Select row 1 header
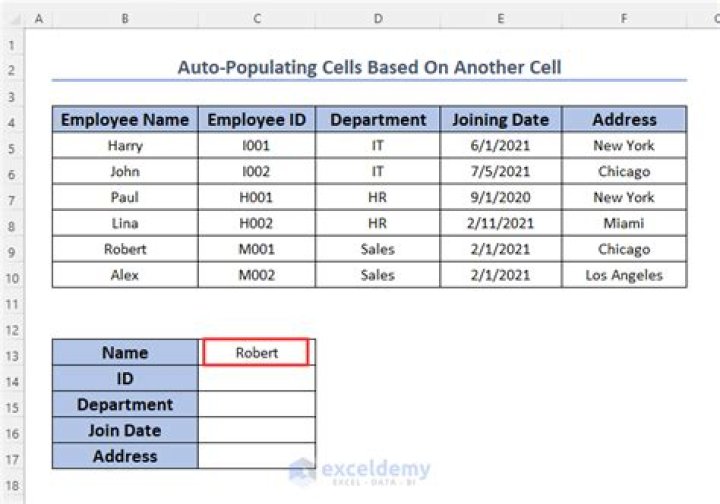Image resolution: width=720 pixels, height=504 pixels. coord(12,45)
